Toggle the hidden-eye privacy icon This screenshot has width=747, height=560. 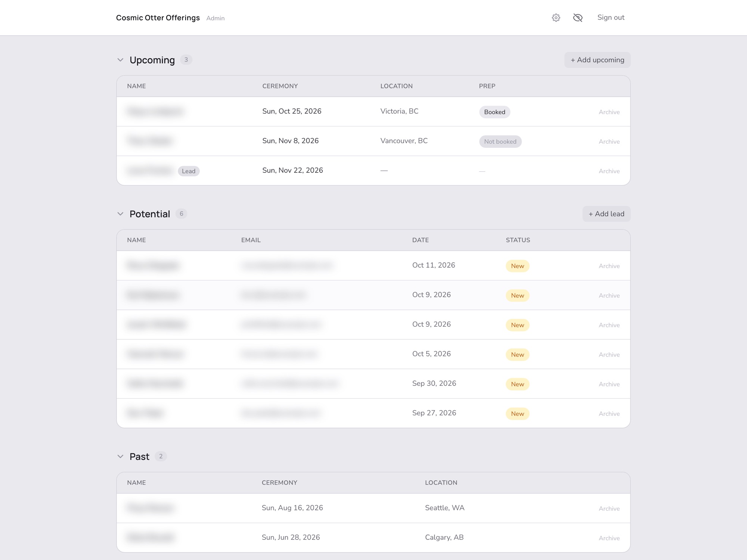click(578, 18)
